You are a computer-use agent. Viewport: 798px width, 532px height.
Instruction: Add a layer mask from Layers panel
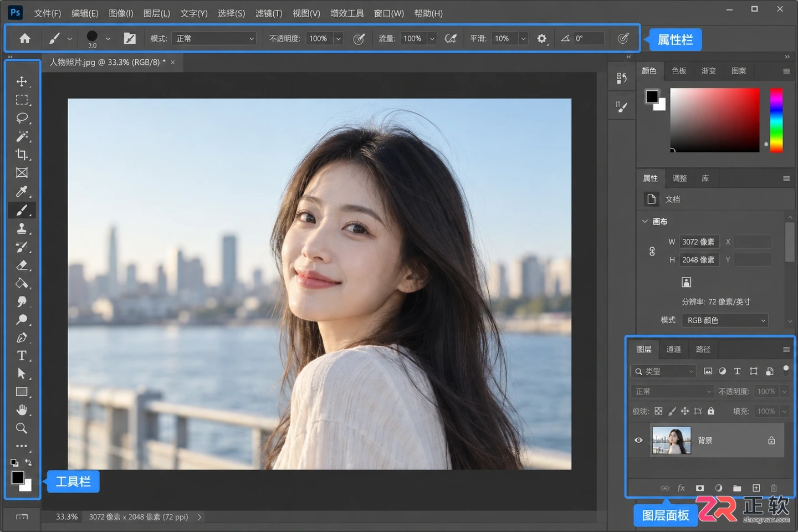click(x=700, y=488)
